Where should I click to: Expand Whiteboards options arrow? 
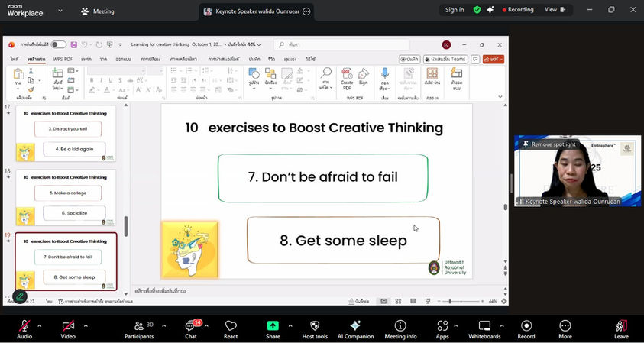502,326
